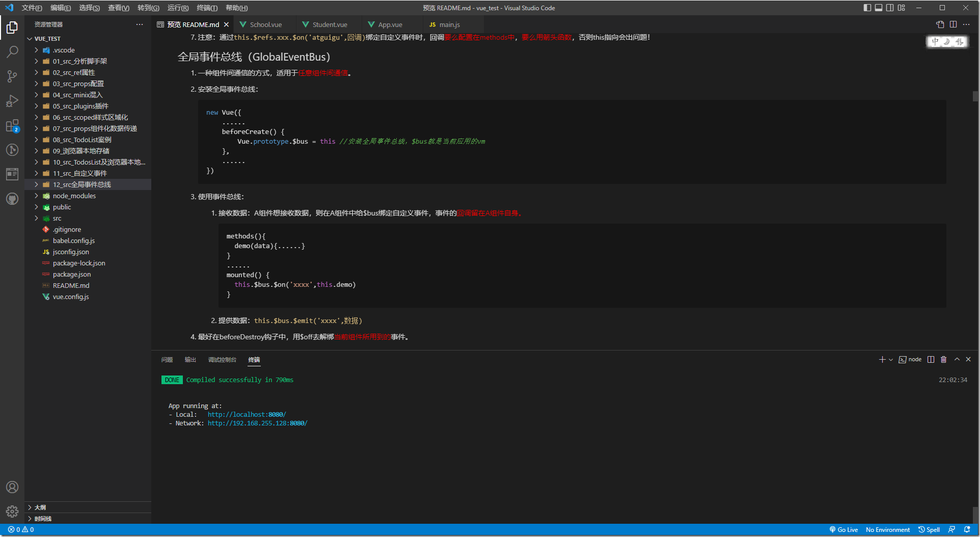Open the Accounts menu icon

(x=12, y=487)
